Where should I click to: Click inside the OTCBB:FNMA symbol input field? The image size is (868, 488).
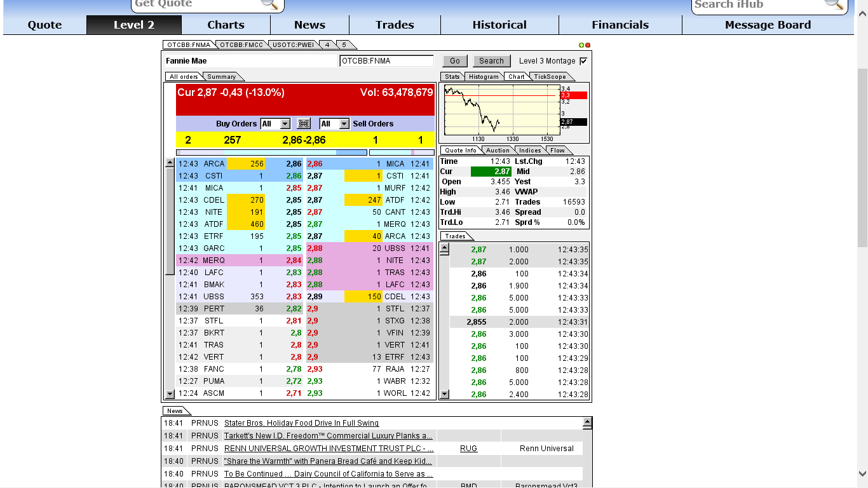coord(388,60)
